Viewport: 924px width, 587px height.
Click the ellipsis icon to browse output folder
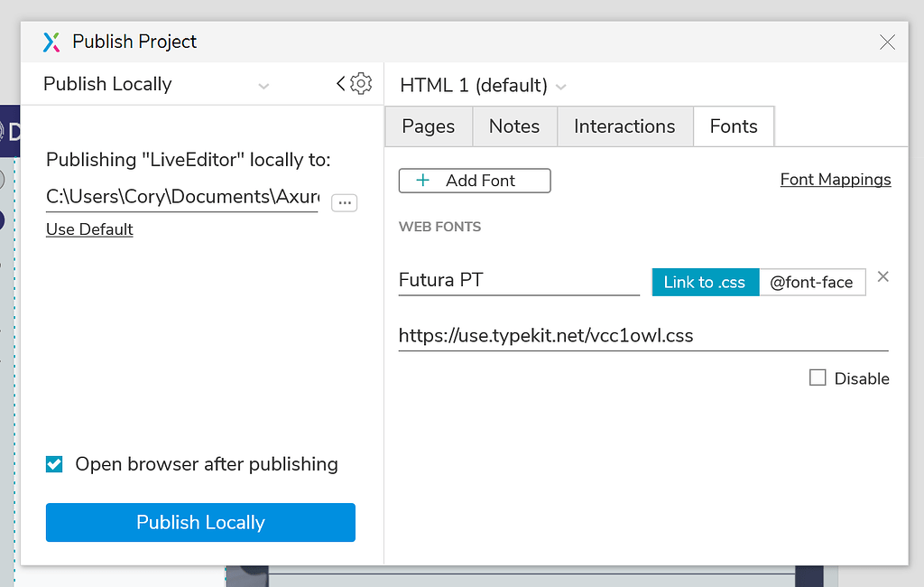(344, 202)
